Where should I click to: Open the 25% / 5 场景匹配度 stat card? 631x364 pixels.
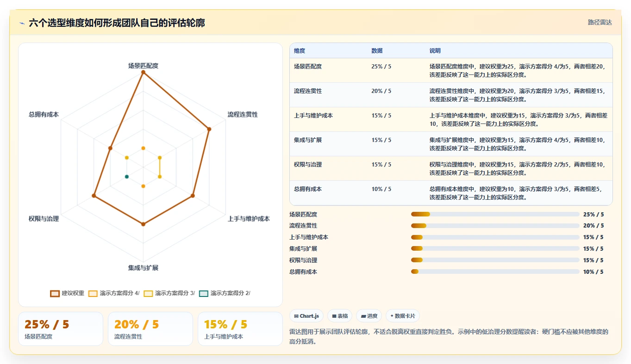point(60,329)
